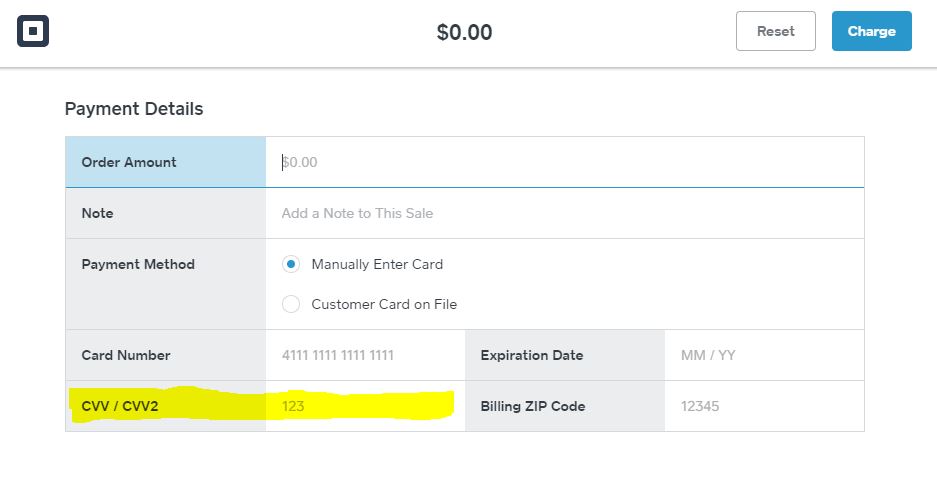Click the Payment Method label
937x486 pixels.
(x=138, y=264)
